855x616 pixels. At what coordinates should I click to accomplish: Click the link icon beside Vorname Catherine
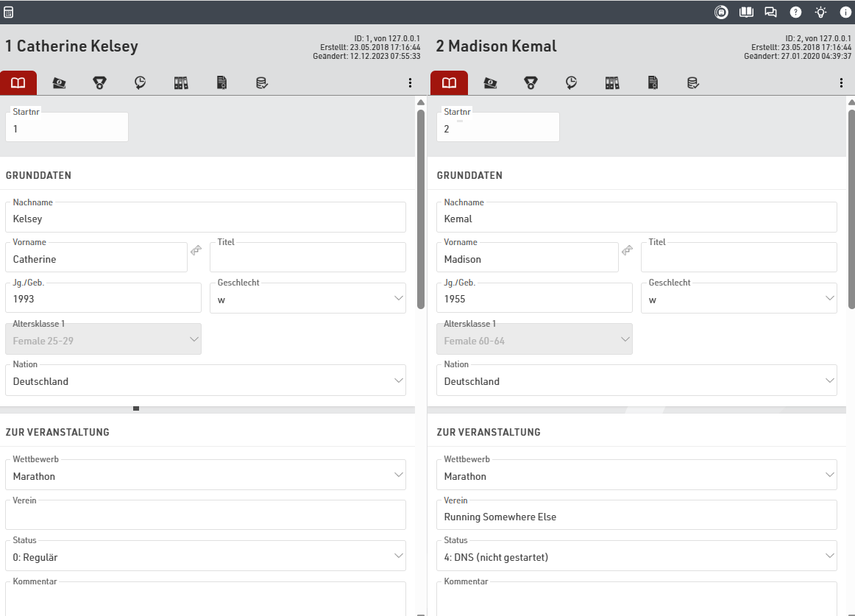(196, 250)
